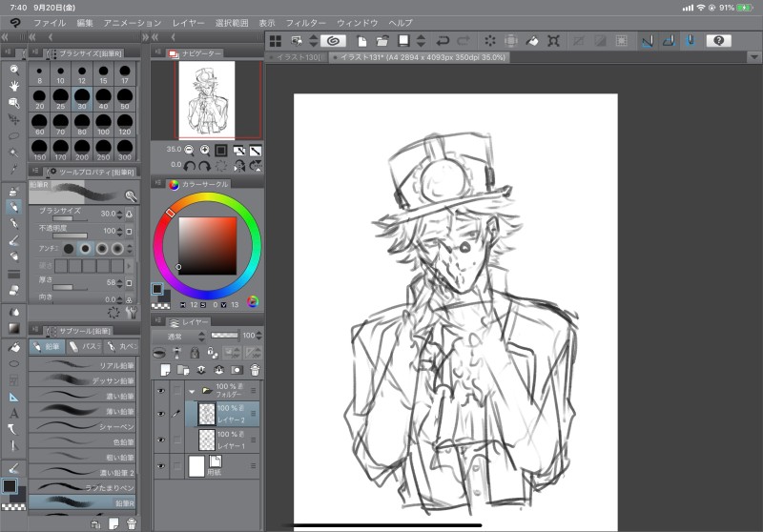
Task: Toggle visibility of レイヤー 2
Action: coord(161,414)
